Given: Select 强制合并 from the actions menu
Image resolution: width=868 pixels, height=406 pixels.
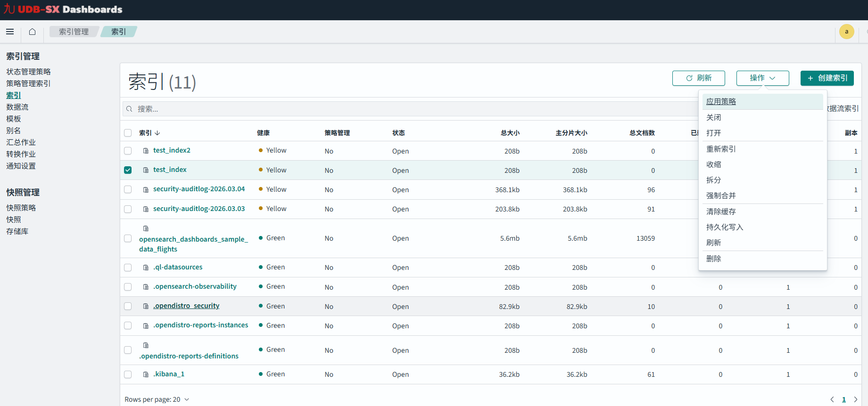Looking at the screenshot, I should [721, 195].
